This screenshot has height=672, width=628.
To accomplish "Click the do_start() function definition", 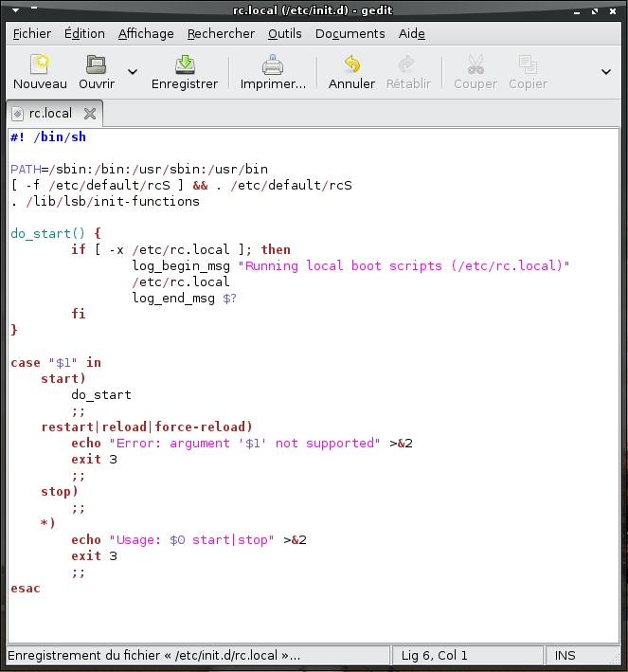I will [x=56, y=233].
